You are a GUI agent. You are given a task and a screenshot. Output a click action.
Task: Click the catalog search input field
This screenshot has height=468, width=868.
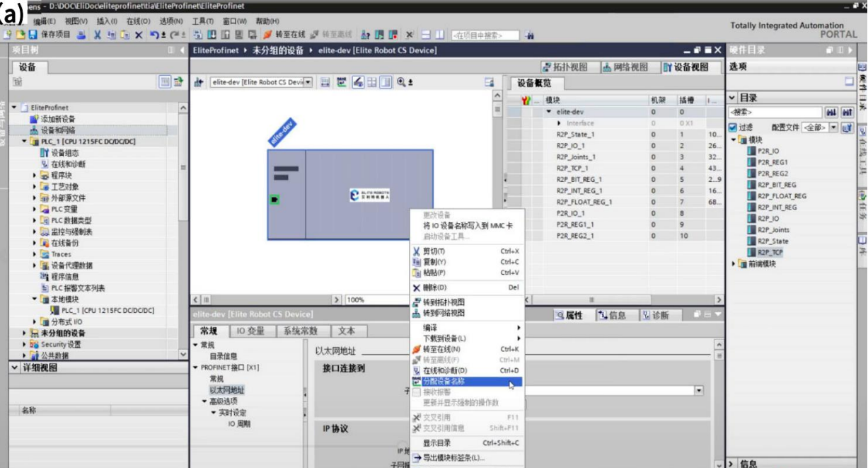[775, 113]
